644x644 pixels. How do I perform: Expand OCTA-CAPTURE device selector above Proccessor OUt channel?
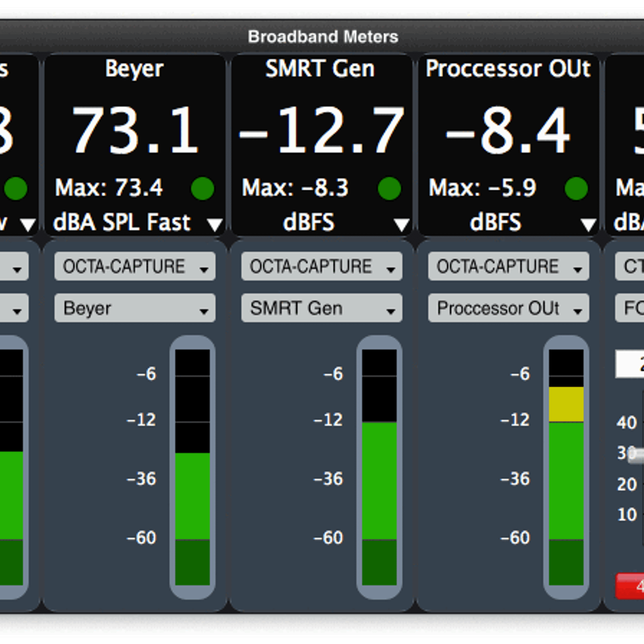tap(508, 266)
